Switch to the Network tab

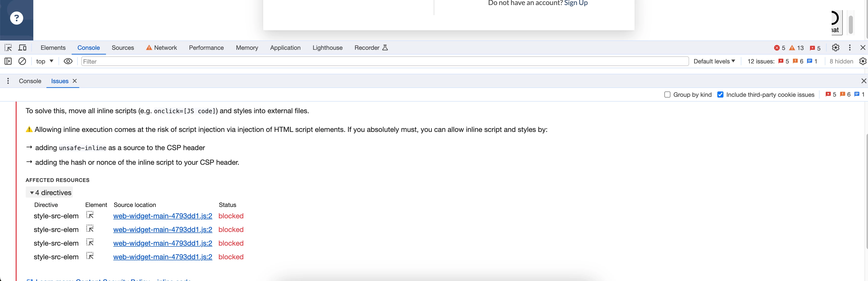[161, 48]
